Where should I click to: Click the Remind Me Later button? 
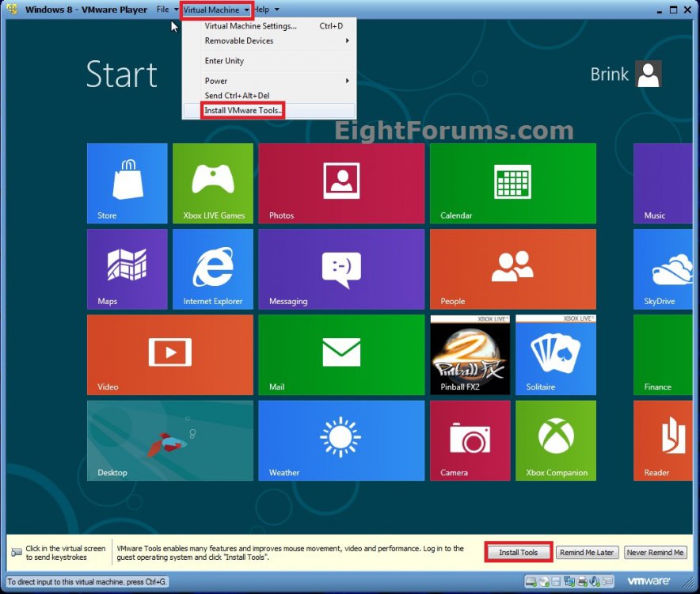click(587, 553)
